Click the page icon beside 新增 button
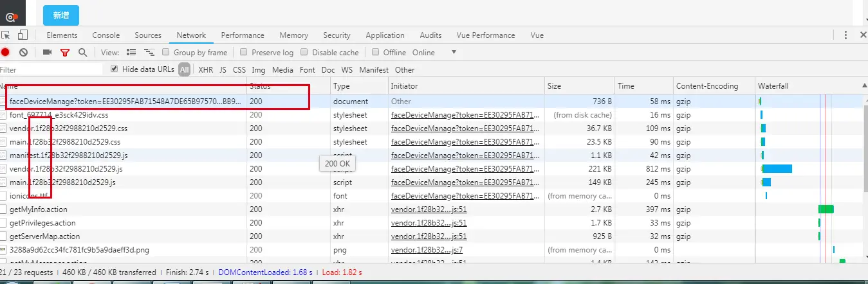This screenshot has width=868, height=284. [x=11, y=17]
